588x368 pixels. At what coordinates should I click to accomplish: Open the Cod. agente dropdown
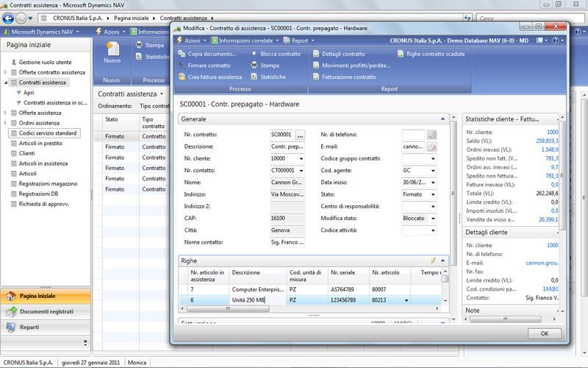[x=433, y=171]
